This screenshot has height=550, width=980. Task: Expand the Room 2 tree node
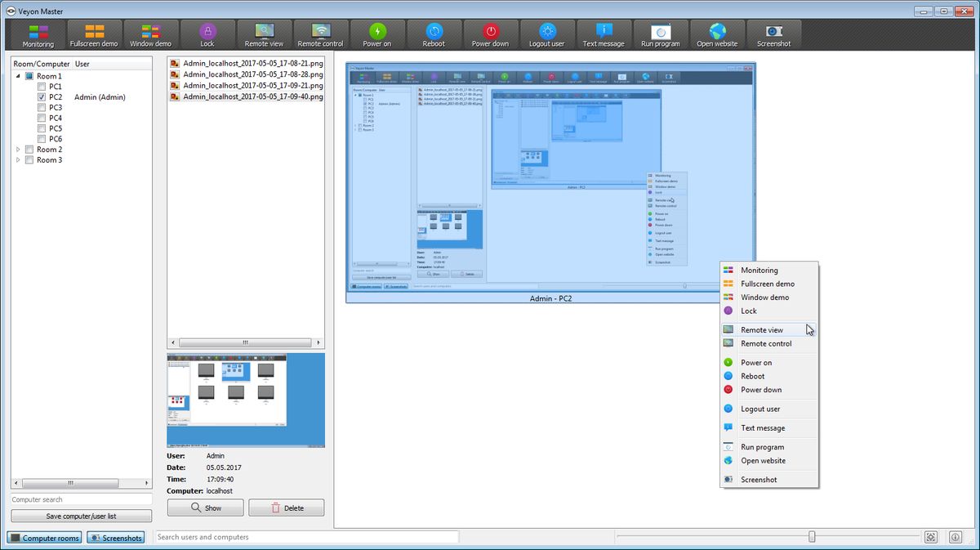(18, 149)
